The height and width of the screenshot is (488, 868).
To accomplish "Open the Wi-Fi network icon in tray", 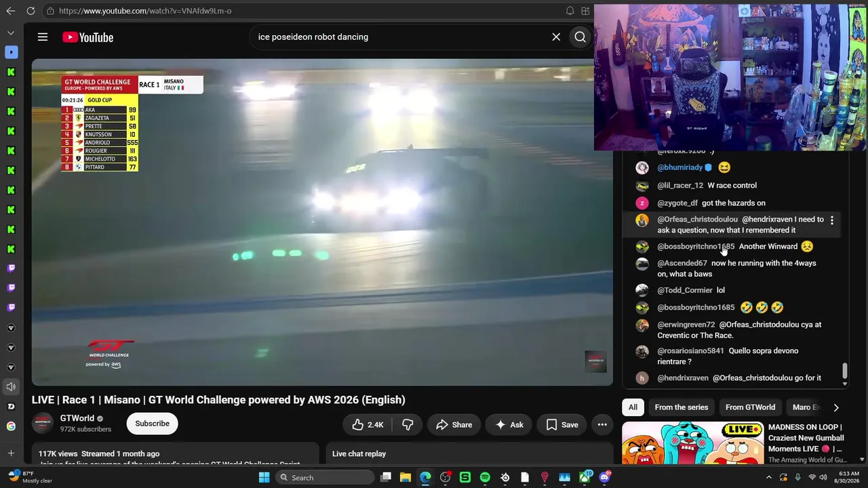I will (x=812, y=478).
